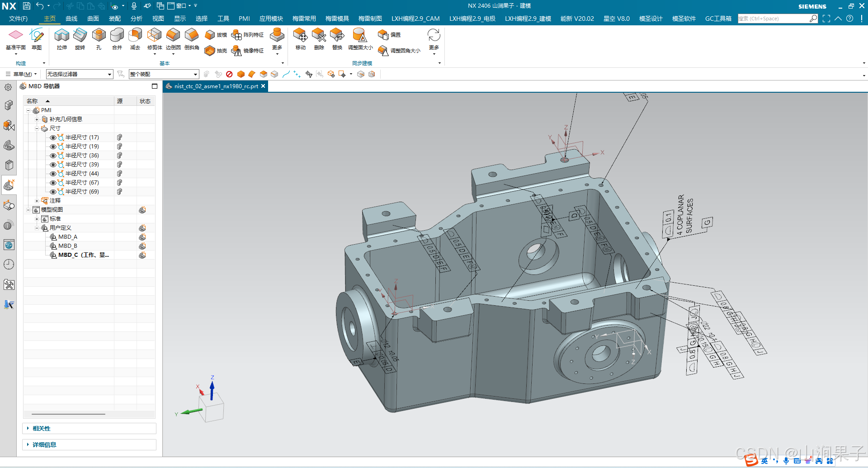Image resolution: width=868 pixels, height=468 pixels.
Task: Click the command search field
Action: click(774, 19)
